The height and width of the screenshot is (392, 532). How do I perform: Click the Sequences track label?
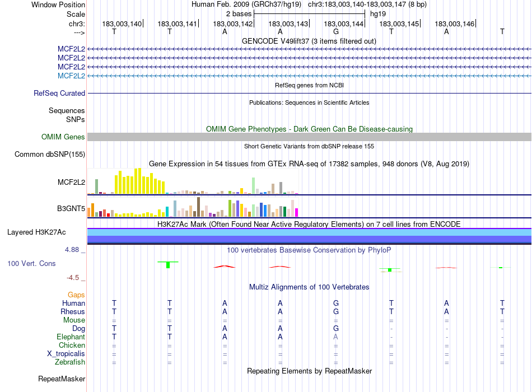coord(67,111)
